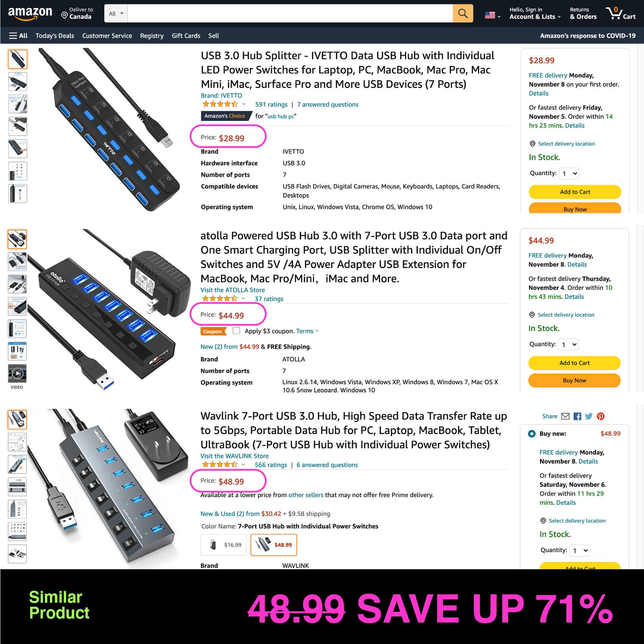Expand the All search category dropdown
Image resolution: width=644 pixels, height=644 pixels.
[116, 13]
